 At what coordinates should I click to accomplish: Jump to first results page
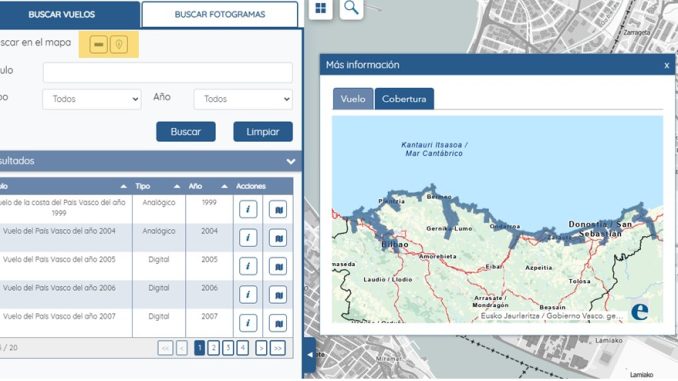tap(165, 348)
